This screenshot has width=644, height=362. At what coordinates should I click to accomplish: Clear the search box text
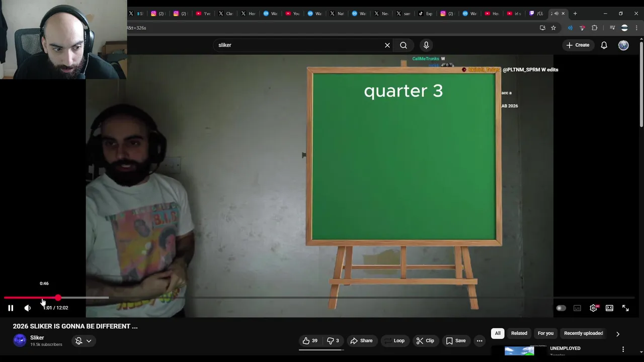[387, 45]
